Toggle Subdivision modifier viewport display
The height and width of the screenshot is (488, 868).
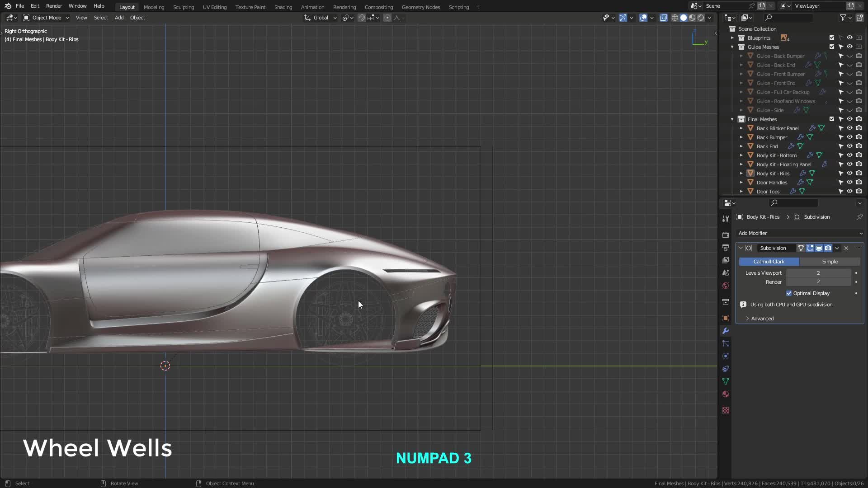click(819, 248)
